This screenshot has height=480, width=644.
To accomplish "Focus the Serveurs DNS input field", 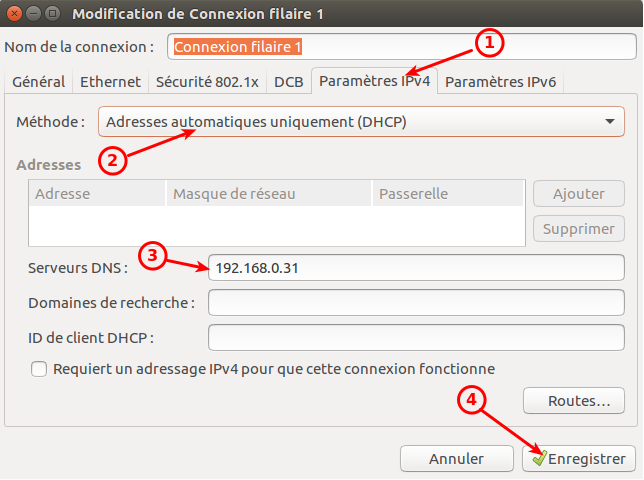I will pyautogui.click(x=416, y=267).
